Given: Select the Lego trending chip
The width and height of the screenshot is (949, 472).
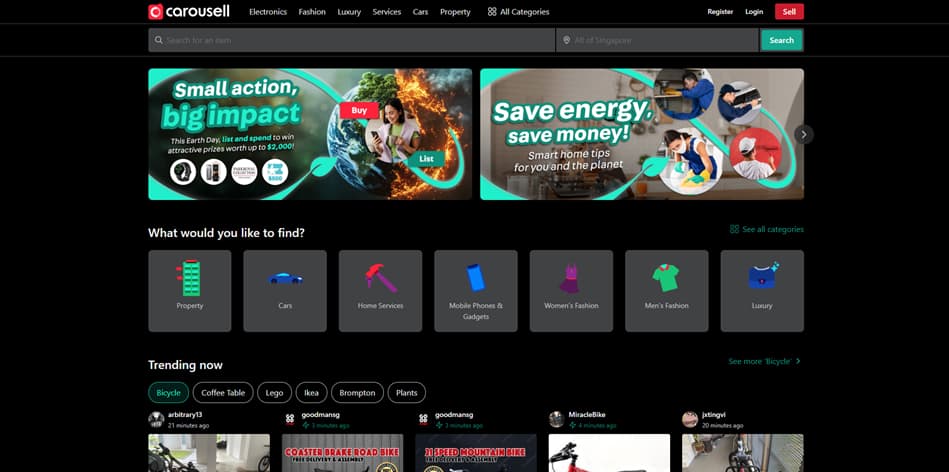Looking at the screenshot, I should [274, 393].
